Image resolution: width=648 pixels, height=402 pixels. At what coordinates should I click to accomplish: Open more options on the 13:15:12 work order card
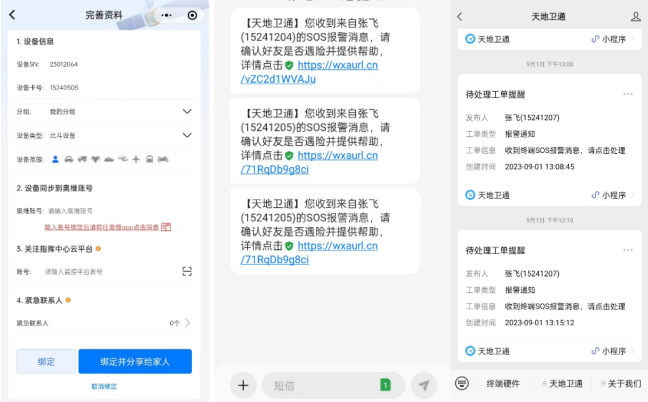click(628, 250)
